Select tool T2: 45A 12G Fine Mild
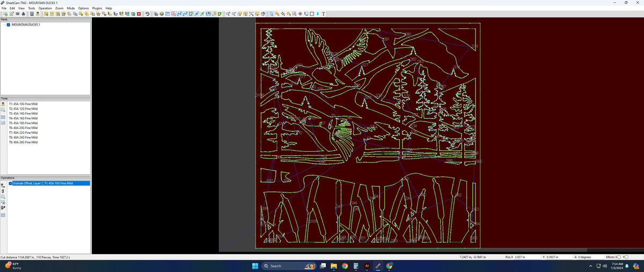644x272 pixels. pos(23,109)
